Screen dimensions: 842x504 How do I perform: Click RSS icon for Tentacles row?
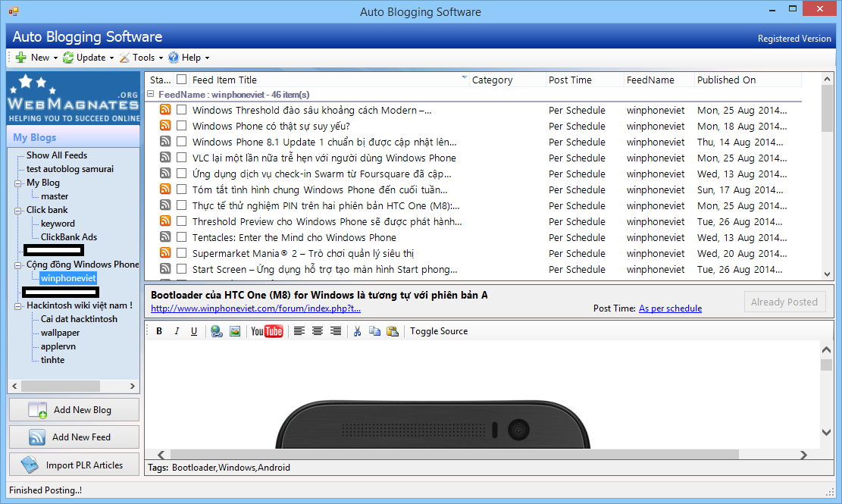(165, 236)
